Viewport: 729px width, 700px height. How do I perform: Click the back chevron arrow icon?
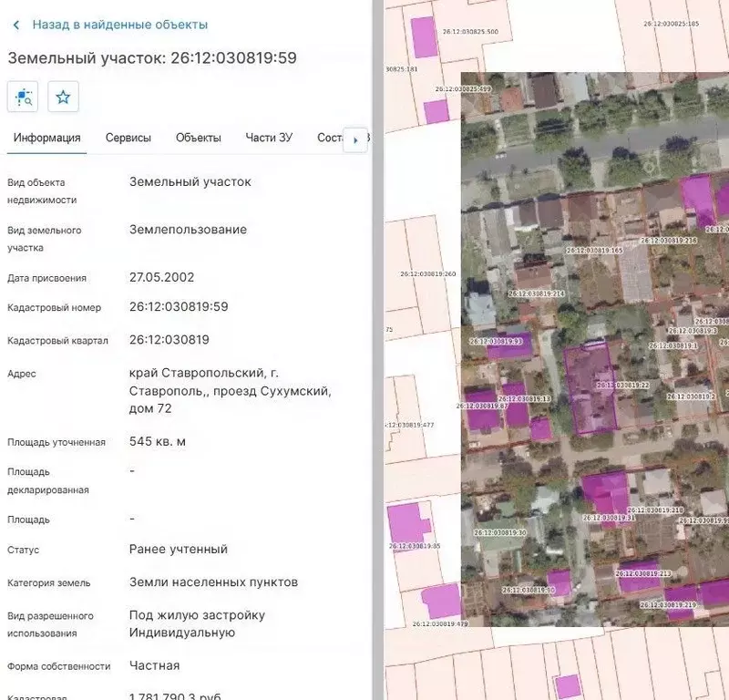pos(16,25)
